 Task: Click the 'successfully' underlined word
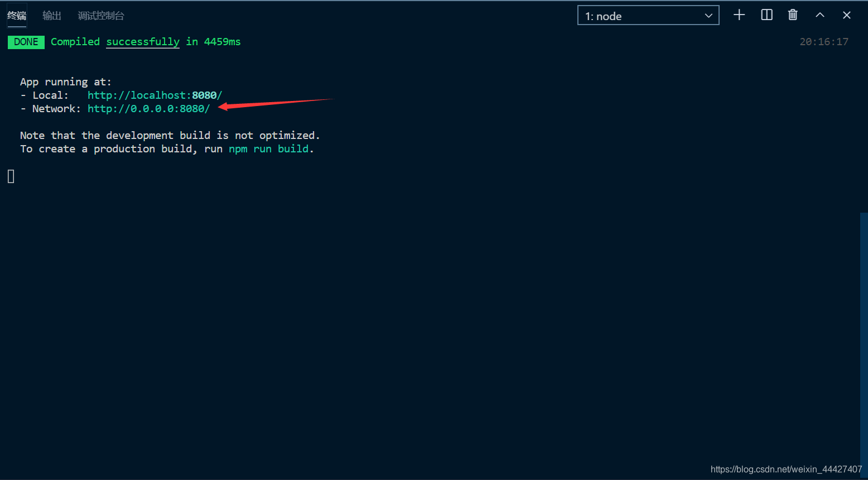coord(143,42)
